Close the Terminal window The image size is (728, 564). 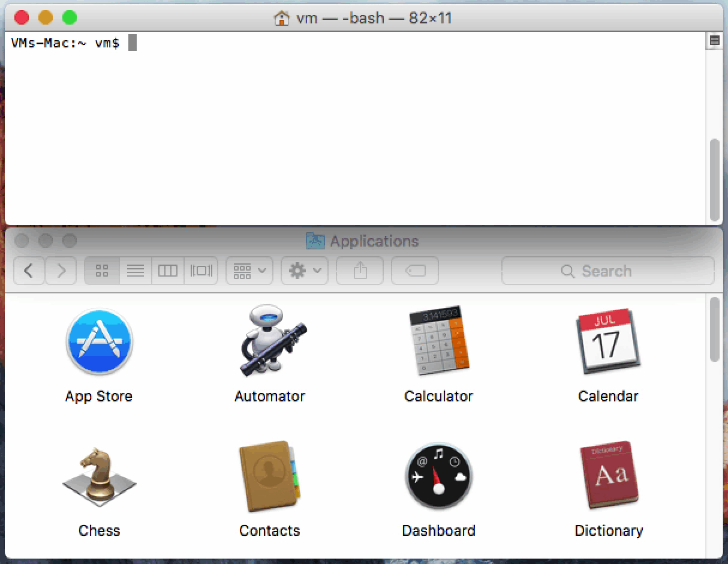pos(22,18)
